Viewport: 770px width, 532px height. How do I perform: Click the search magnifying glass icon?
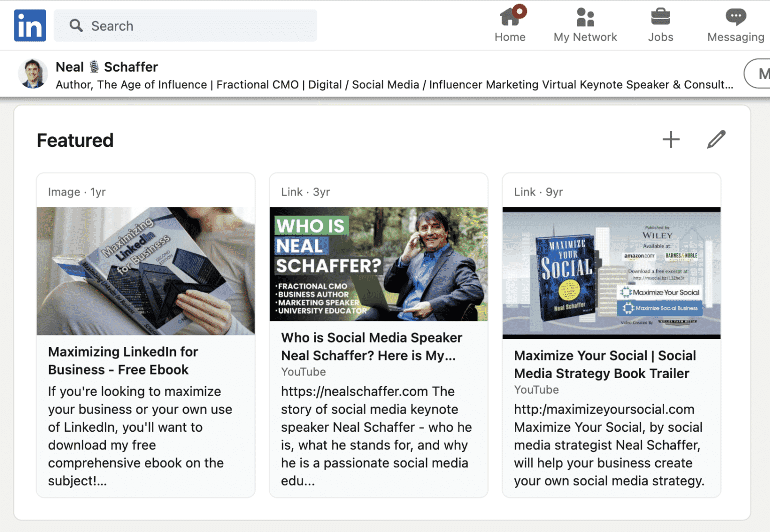coord(76,25)
